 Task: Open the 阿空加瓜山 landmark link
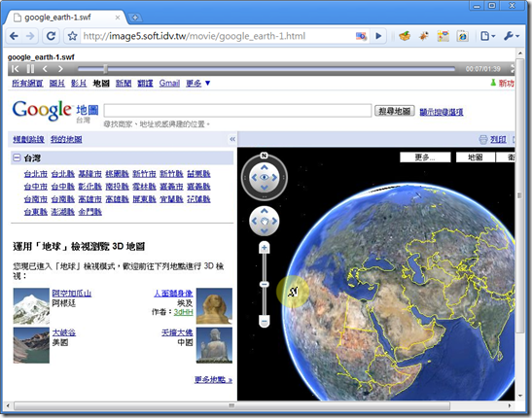point(72,293)
